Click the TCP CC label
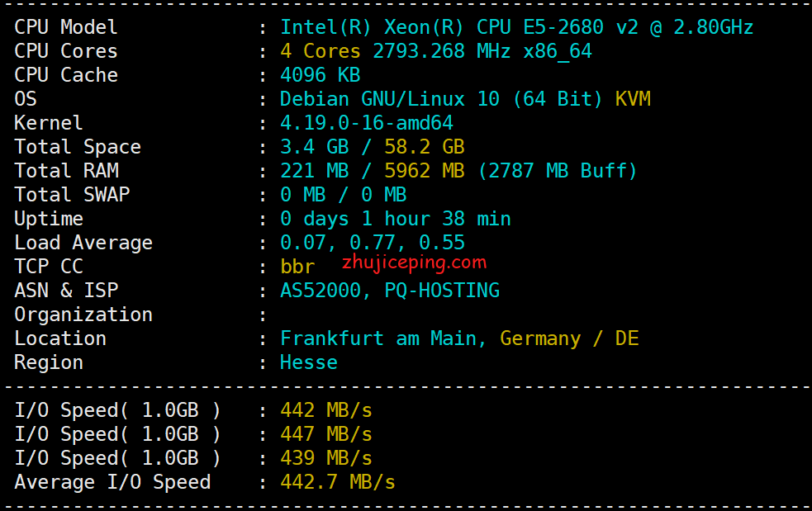Image resolution: width=812 pixels, height=511 pixels. point(49,267)
